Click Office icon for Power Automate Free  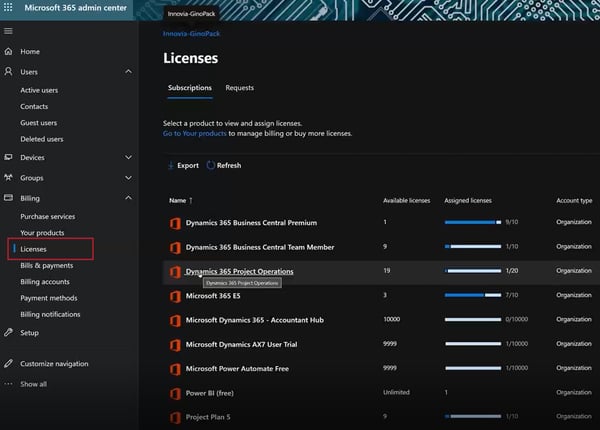(x=175, y=369)
